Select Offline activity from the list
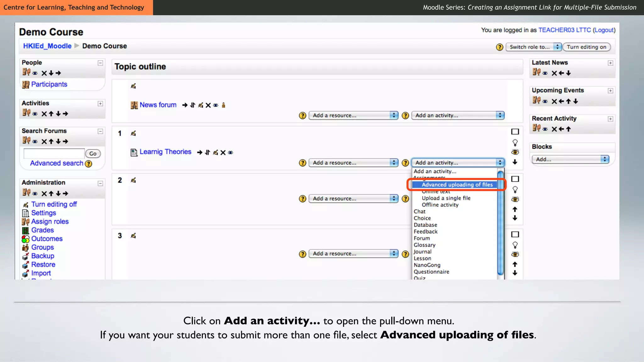This screenshot has width=644, height=362. (440, 205)
